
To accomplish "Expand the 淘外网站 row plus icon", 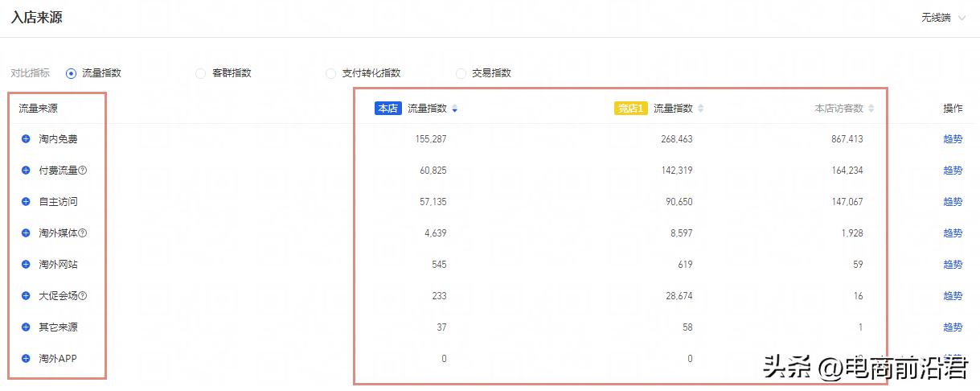I will (26, 265).
